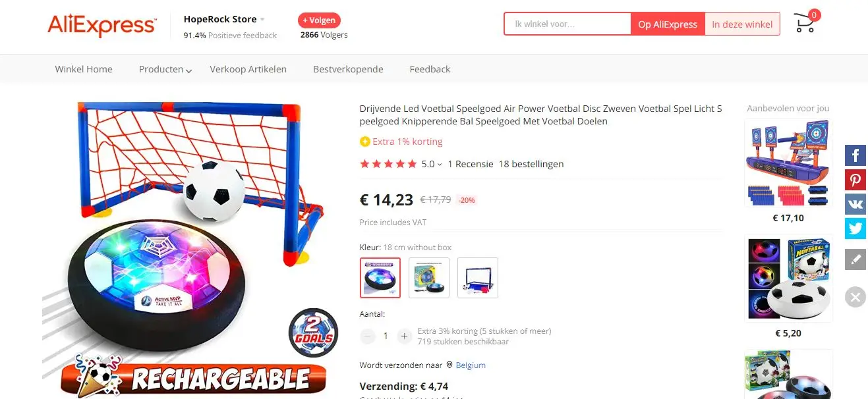The height and width of the screenshot is (399, 868).
Task: Share product on Pinterest
Action: [855, 180]
